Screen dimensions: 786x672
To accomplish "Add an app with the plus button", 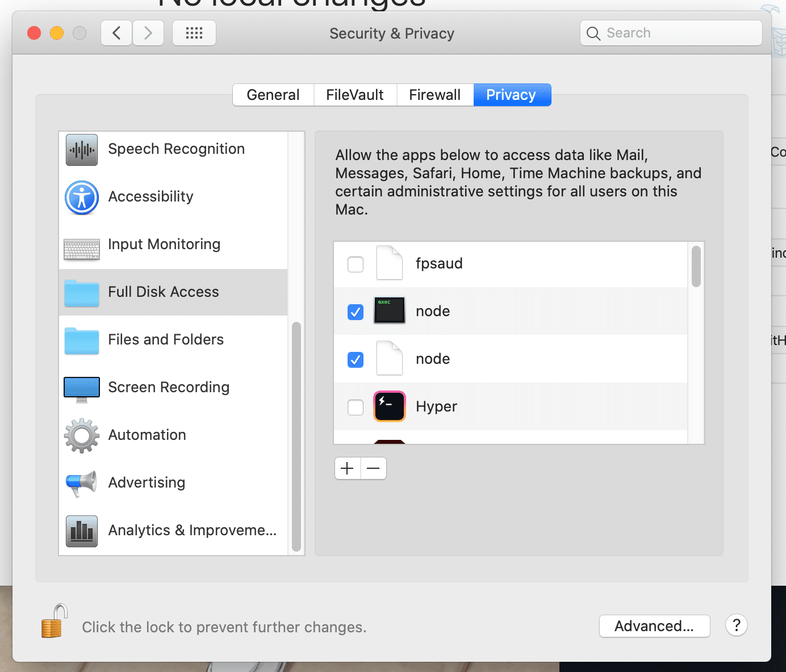I will pos(348,468).
